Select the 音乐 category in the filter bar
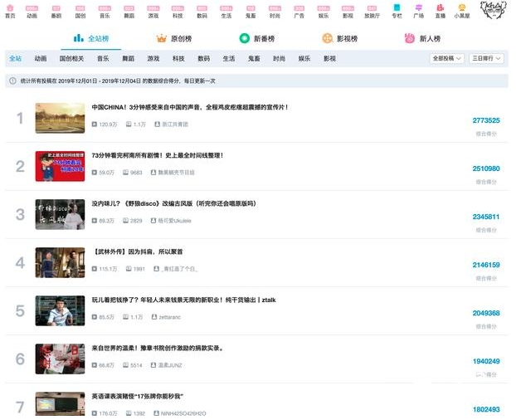The height and width of the screenshot is (420, 516). click(x=103, y=59)
